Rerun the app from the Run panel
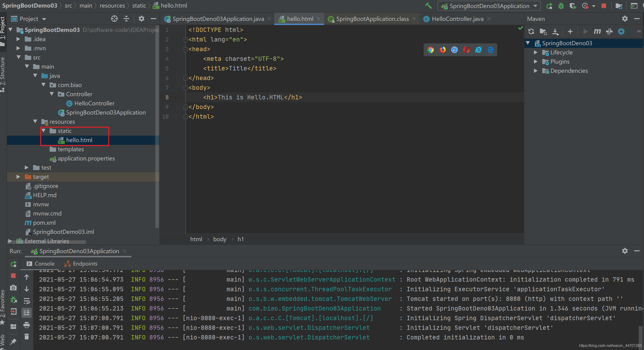The height and width of the screenshot is (350, 644). [14, 264]
